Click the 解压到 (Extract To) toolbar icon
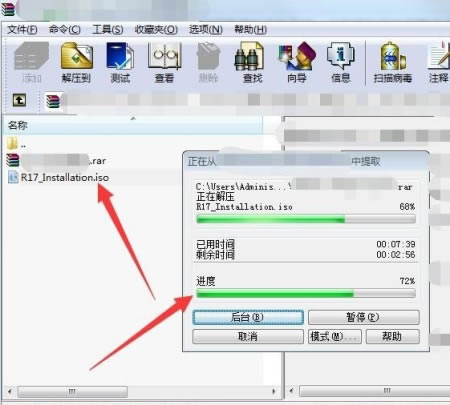 click(76, 63)
